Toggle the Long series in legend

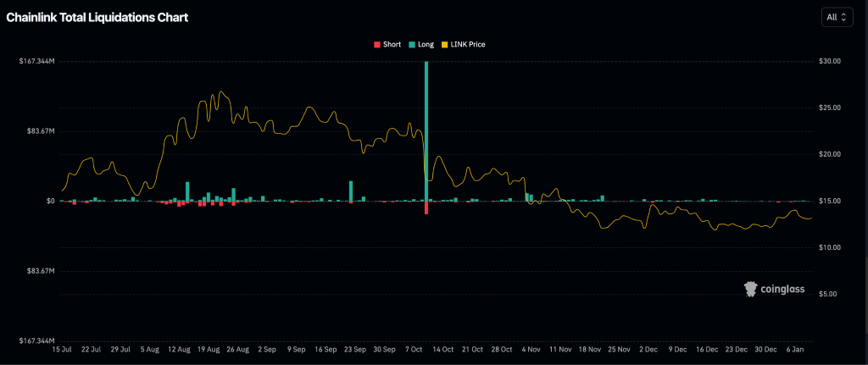(x=422, y=44)
